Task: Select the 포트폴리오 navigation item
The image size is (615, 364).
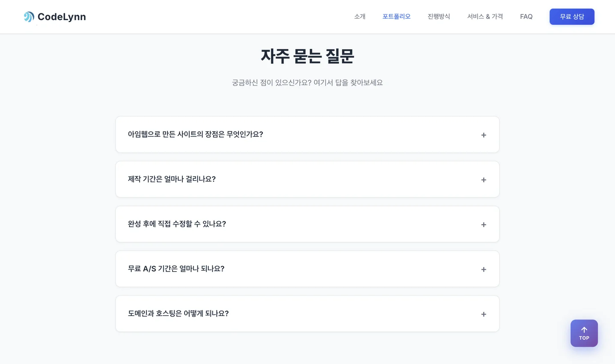Action: 396,16
